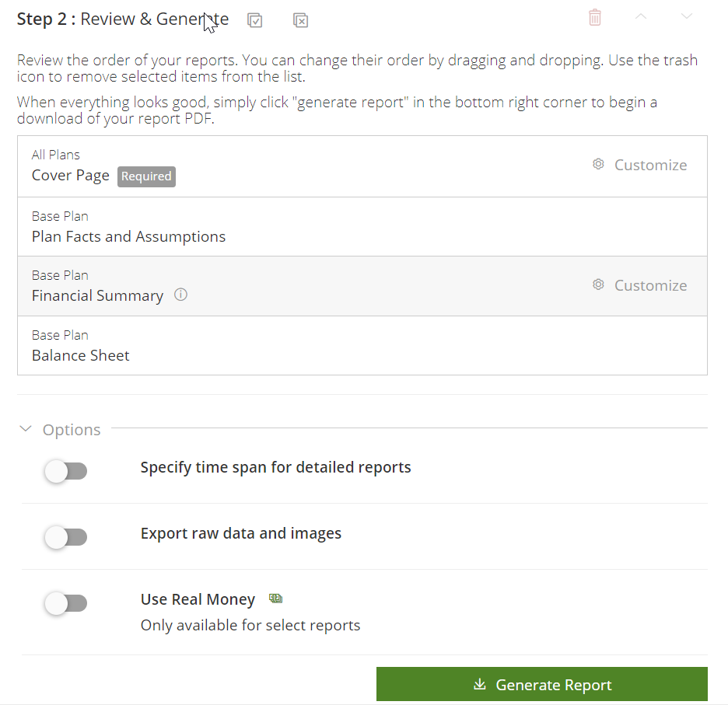Click the money icon beside Use Real Money
728x705 pixels.
(275, 598)
